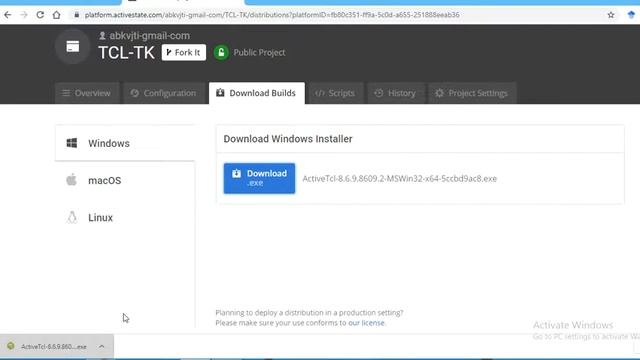
Task: Open the 'our license' link
Action: [366, 323]
